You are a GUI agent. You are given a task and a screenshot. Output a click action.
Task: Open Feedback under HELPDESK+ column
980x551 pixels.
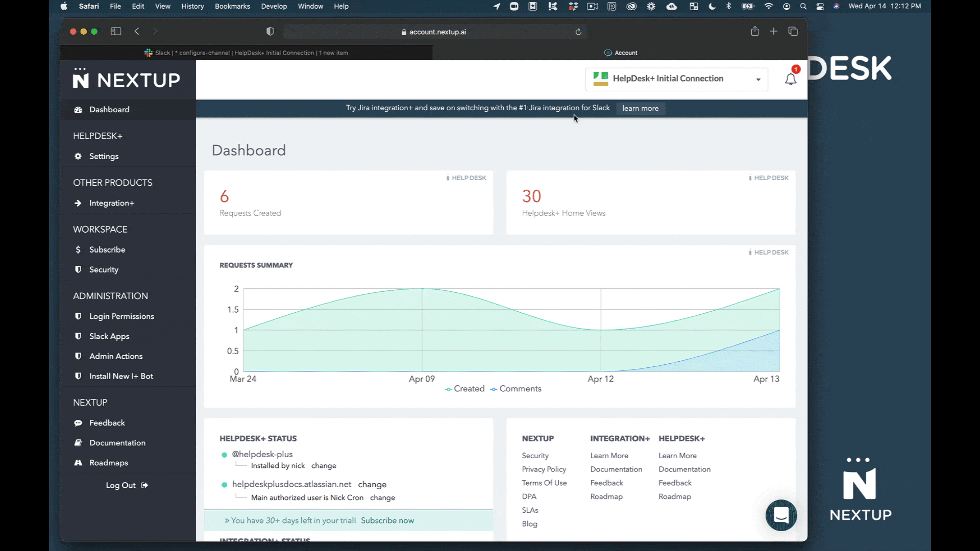point(675,483)
